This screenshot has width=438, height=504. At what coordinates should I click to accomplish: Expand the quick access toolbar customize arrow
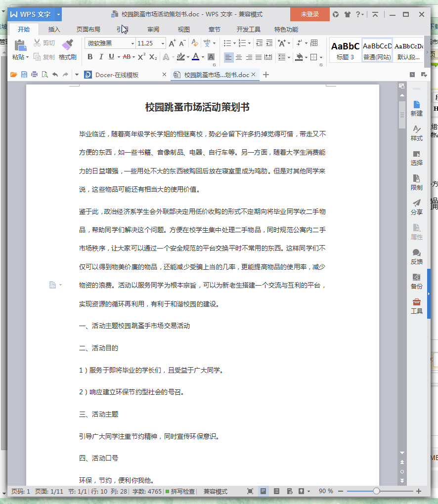coord(77,75)
